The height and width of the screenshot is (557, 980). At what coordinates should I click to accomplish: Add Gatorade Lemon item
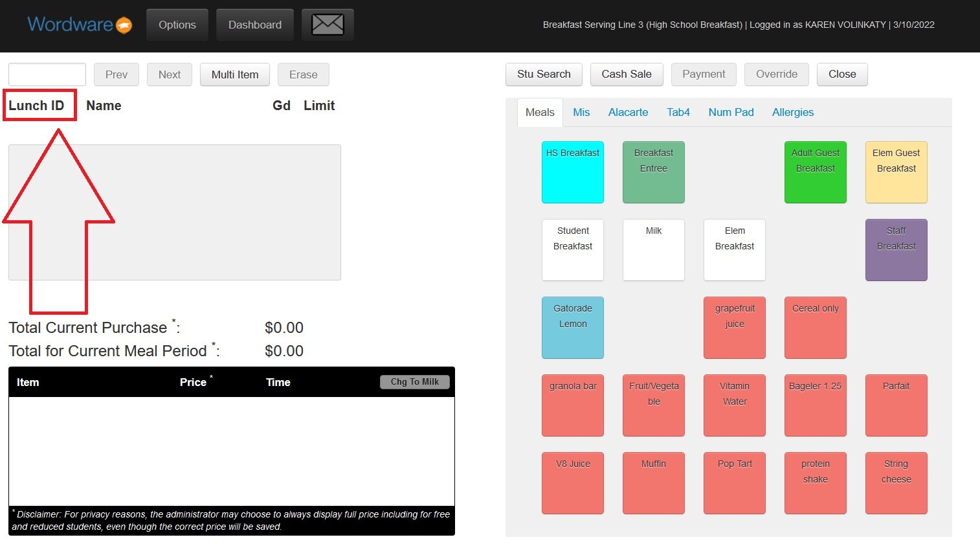(573, 328)
